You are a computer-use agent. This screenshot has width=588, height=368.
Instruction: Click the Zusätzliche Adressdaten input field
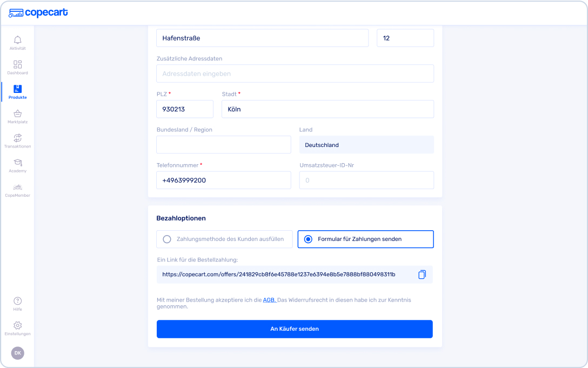pyautogui.click(x=295, y=73)
